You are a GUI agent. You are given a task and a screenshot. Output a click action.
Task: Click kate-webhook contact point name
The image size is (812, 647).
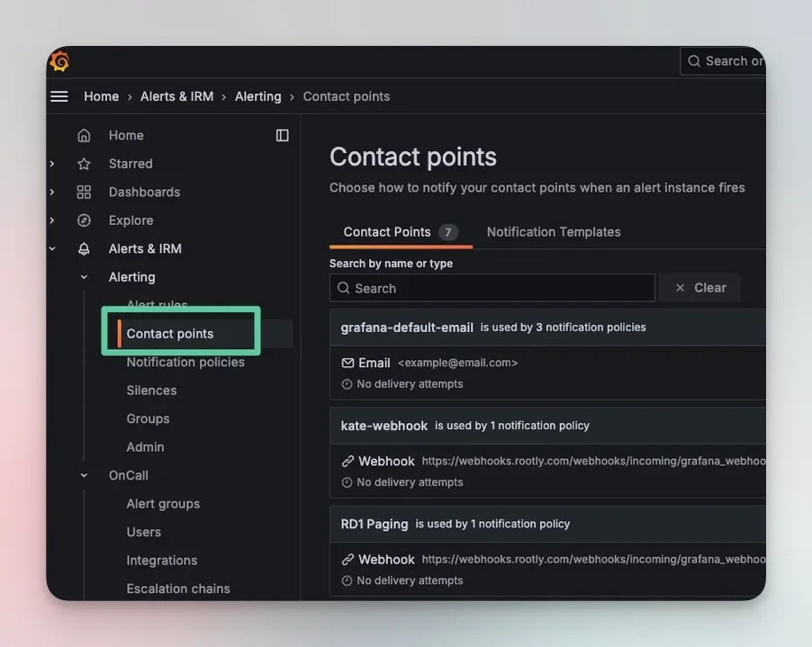click(384, 426)
